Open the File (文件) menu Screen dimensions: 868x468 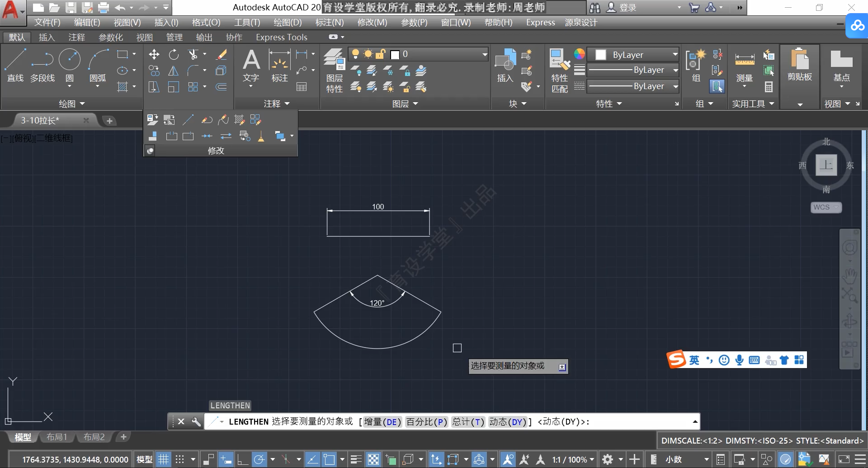(x=47, y=22)
